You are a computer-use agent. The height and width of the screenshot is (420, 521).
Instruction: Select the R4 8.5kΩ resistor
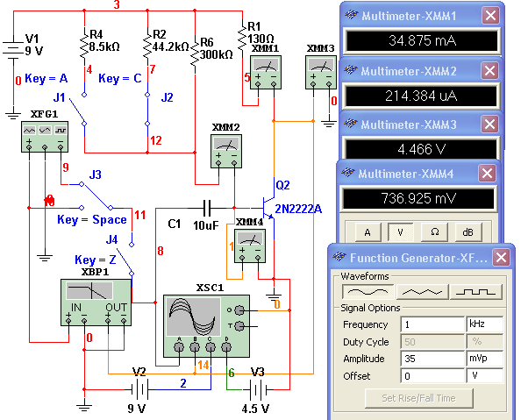(84, 45)
